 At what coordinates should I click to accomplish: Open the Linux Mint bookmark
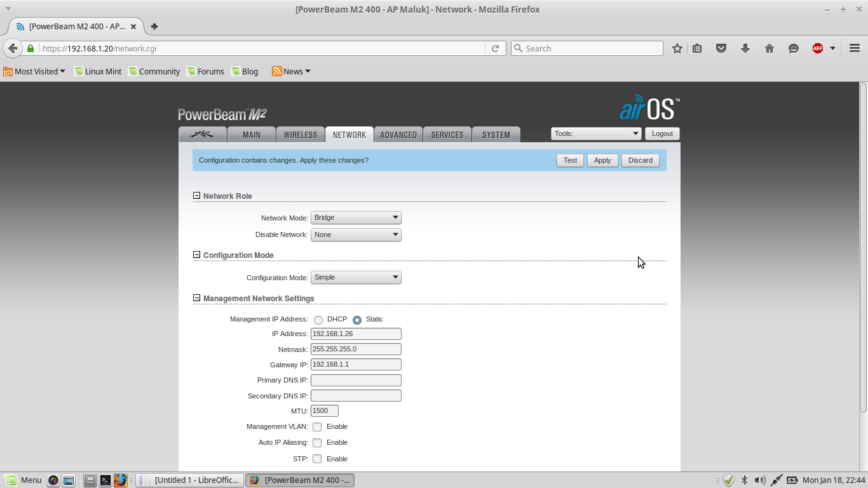(x=98, y=71)
